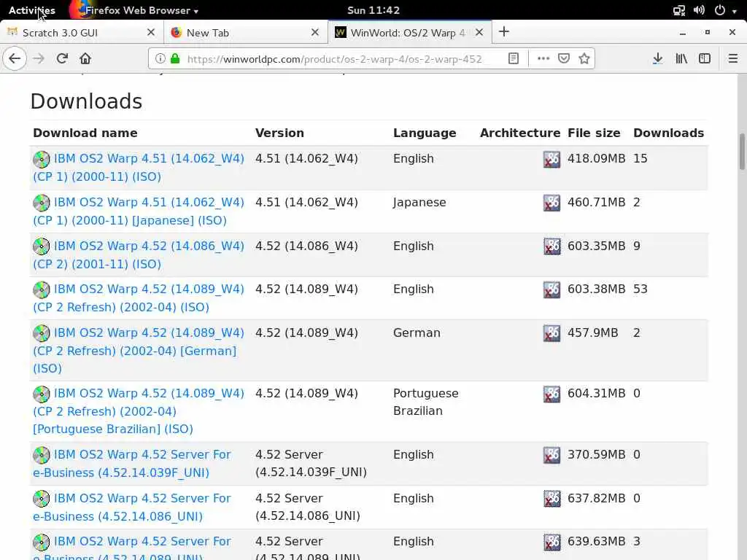Show sidebars icon in toolbar
Screen dimensions: 747x560
(x=705, y=58)
